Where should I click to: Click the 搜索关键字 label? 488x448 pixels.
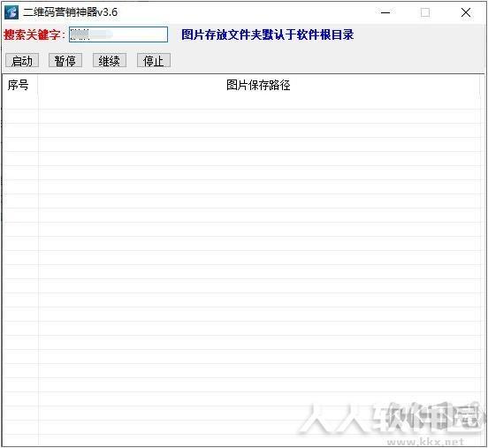pyautogui.click(x=34, y=34)
